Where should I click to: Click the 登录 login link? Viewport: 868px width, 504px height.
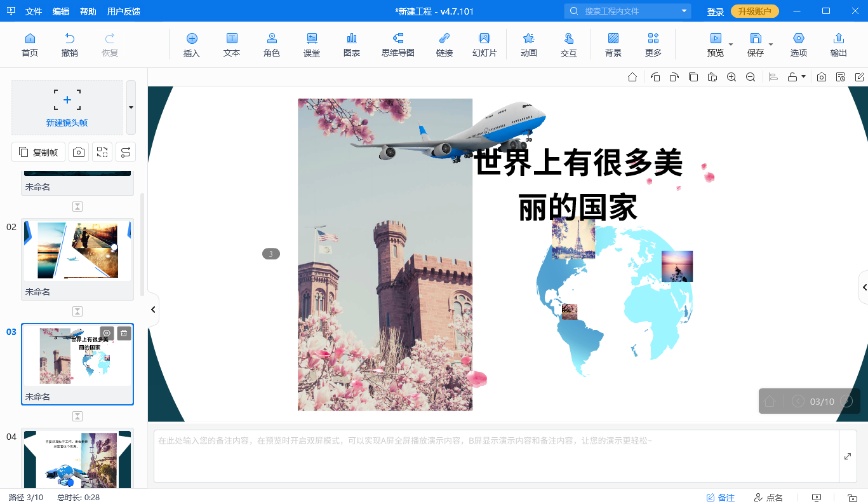716,12
